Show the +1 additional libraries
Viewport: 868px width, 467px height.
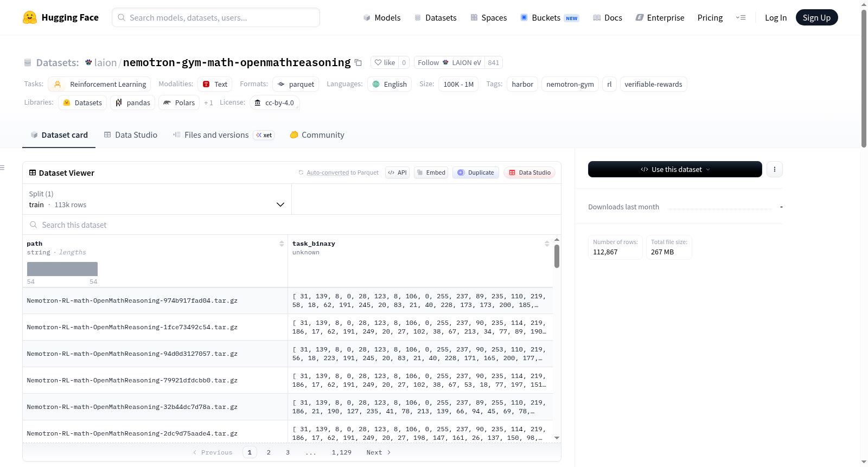tap(208, 103)
